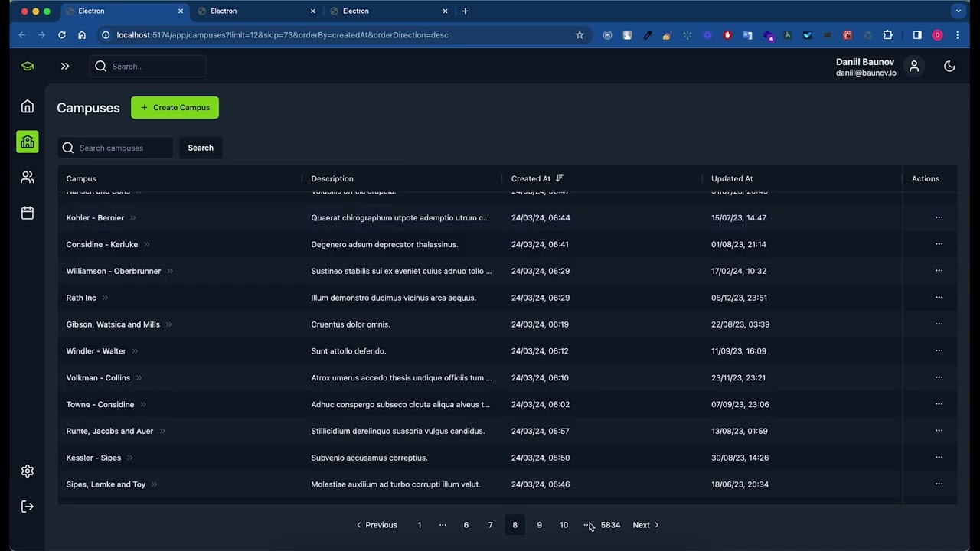Click Description column header
Image resolution: width=980 pixels, height=551 pixels.
click(332, 178)
